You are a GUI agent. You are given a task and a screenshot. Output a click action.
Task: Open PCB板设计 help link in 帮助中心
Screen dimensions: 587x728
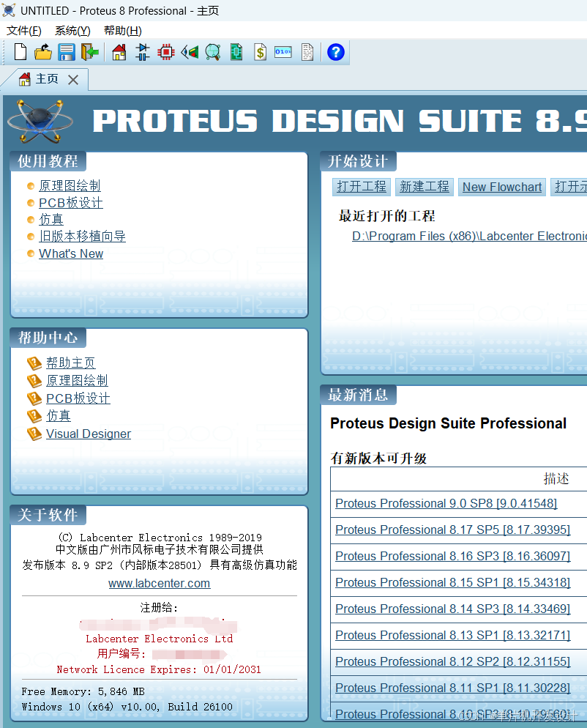point(78,398)
